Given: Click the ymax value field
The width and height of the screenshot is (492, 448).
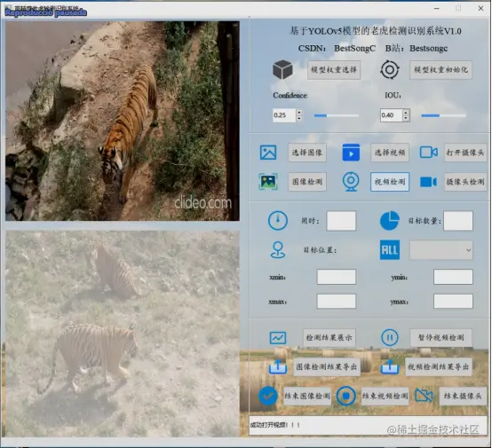Looking at the screenshot, I should (x=453, y=302).
